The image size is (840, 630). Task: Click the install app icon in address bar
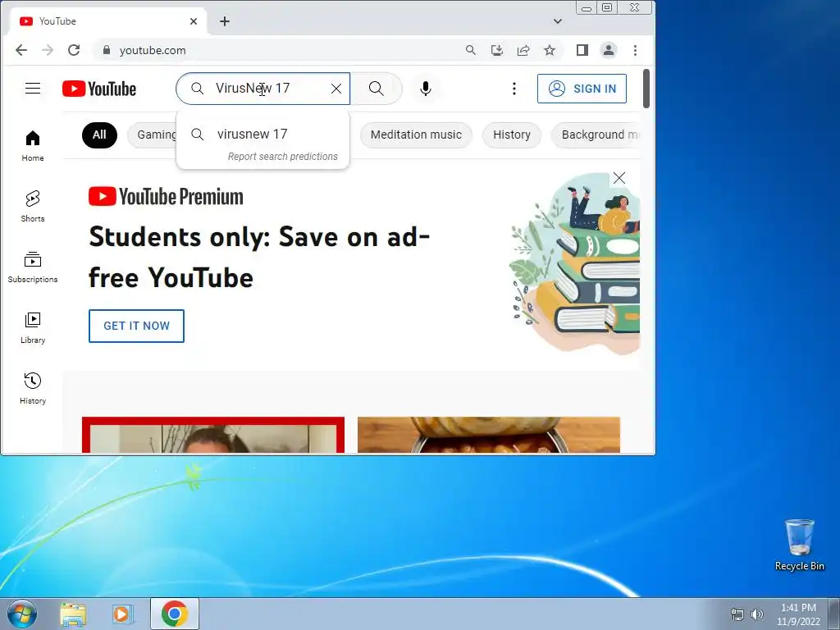click(x=497, y=50)
